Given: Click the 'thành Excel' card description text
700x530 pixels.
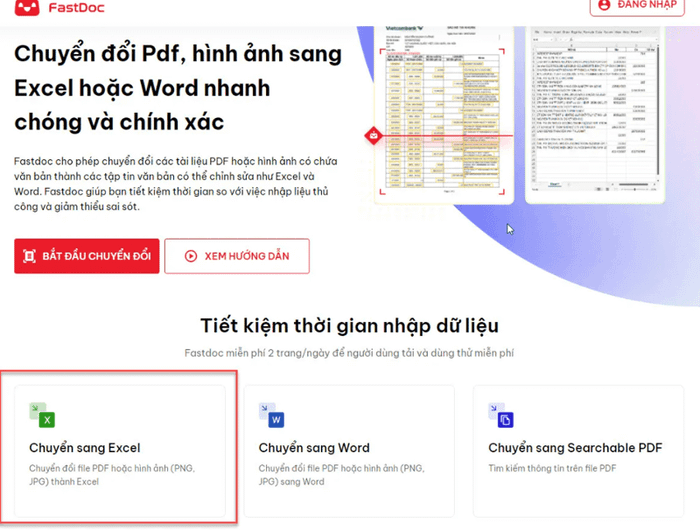Looking at the screenshot, I should (x=75, y=482).
